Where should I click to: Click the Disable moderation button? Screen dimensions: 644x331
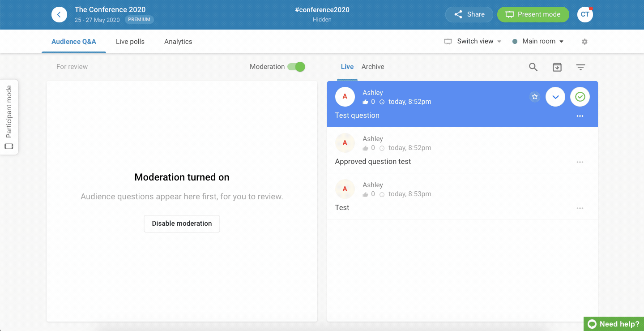pos(182,224)
